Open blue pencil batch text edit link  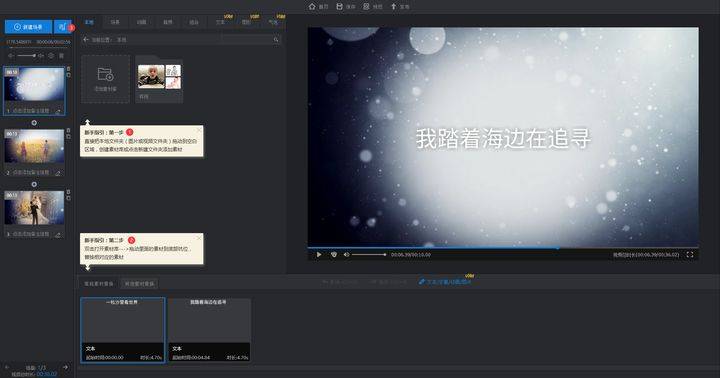[x=444, y=282]
